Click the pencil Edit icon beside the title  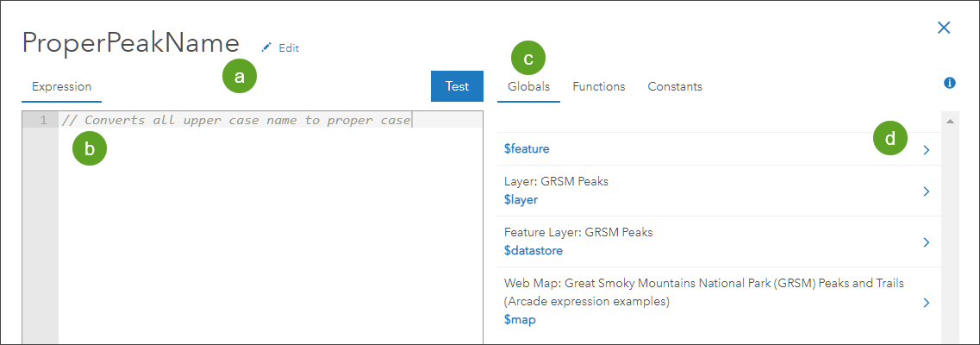click(267, 48)
